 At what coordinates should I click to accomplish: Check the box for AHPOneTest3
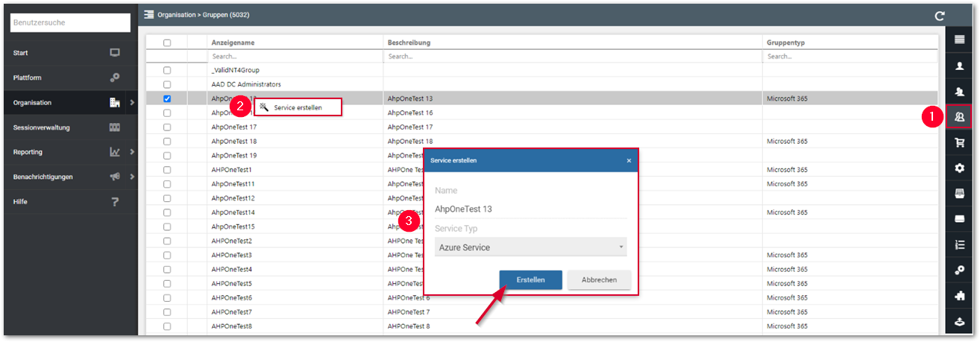(167, 255)
